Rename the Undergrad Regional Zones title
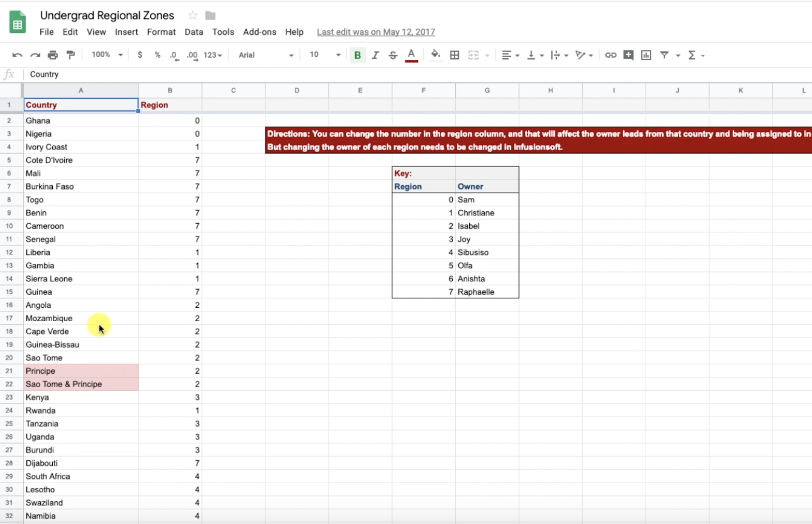 [107, 15]
